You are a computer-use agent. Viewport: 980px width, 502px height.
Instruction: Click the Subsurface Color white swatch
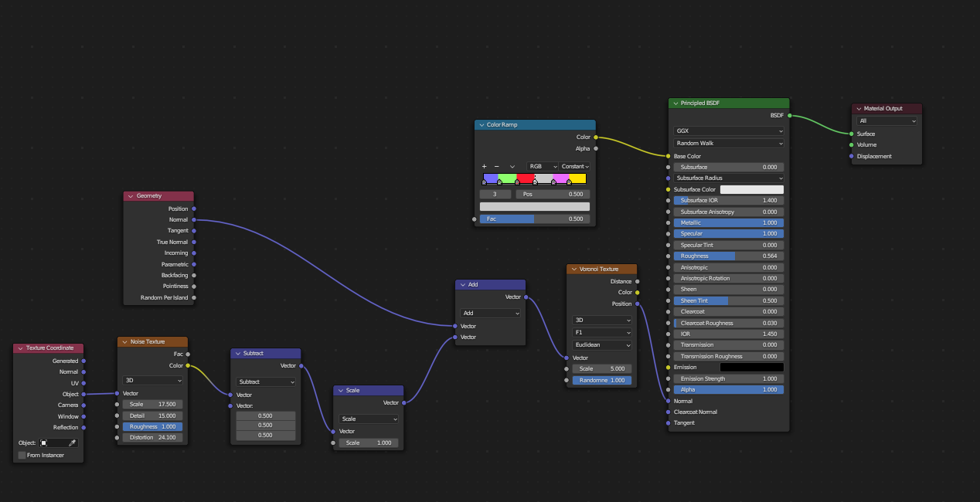[752, 189]
